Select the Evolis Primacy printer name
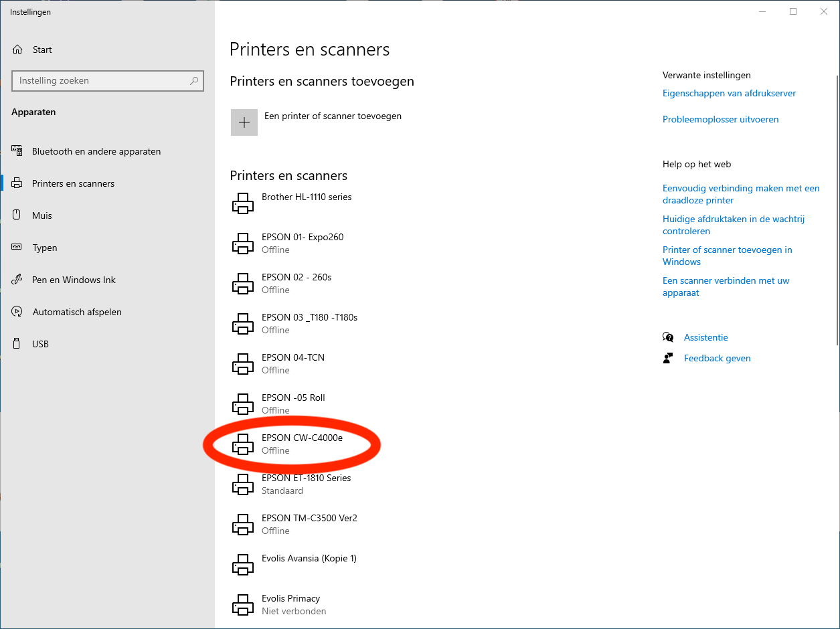Viewport: 840px width, 629px height. [x=290, y=598]
